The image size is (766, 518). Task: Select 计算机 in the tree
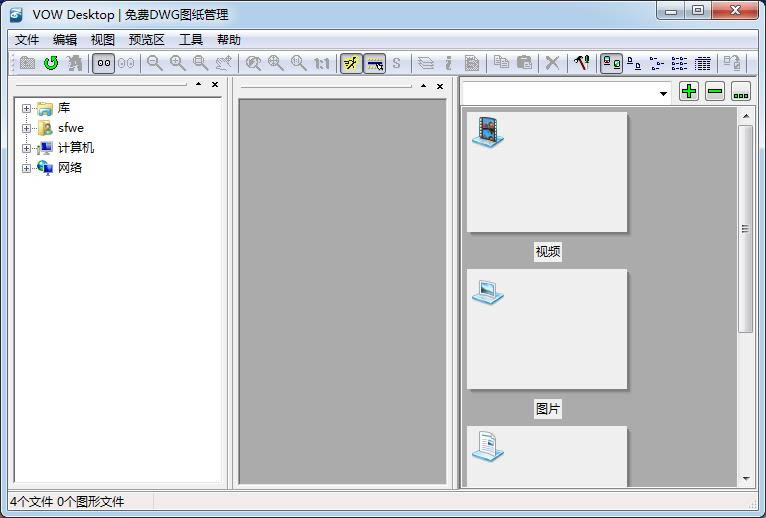pos(76,148)
